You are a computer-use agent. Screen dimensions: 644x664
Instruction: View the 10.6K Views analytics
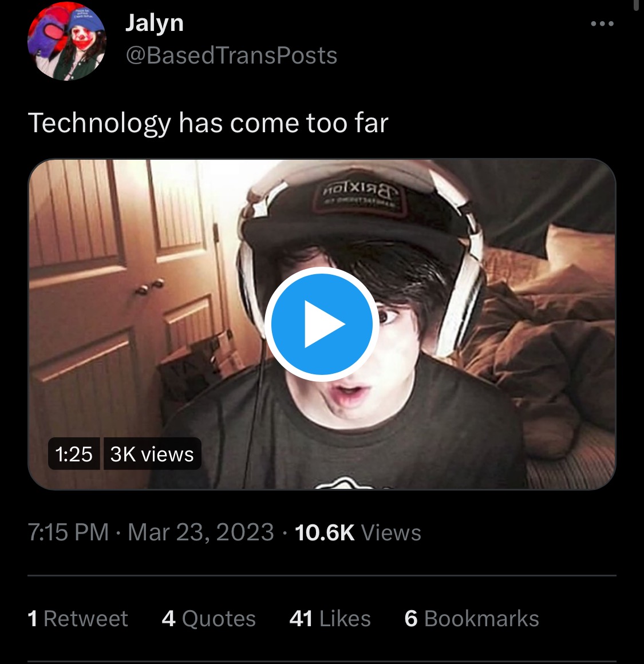pyautogui.click(x=358, y=532)
